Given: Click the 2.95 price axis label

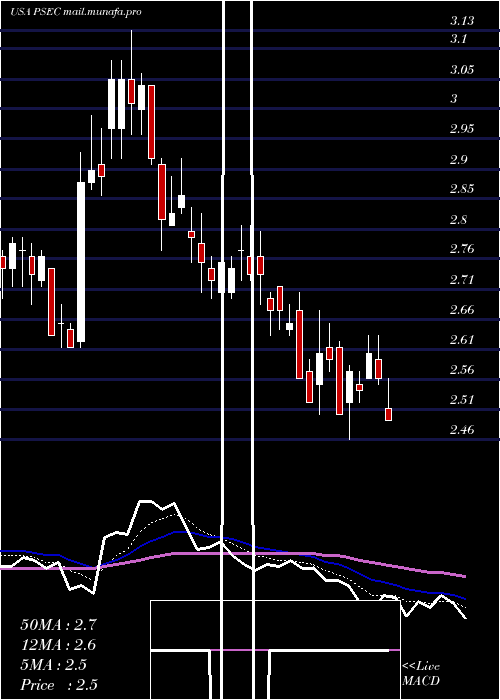Looking at the screenshot, I should 462,129.
